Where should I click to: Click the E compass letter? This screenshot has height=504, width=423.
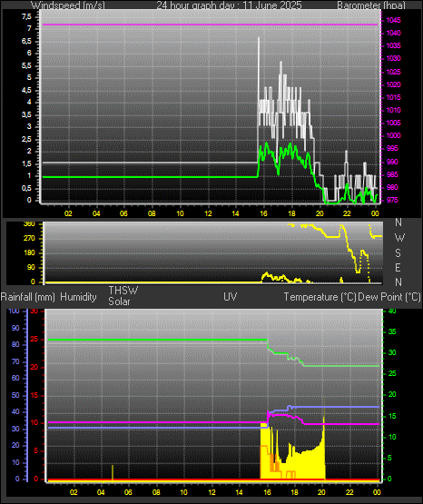click(x=398, y=267)
